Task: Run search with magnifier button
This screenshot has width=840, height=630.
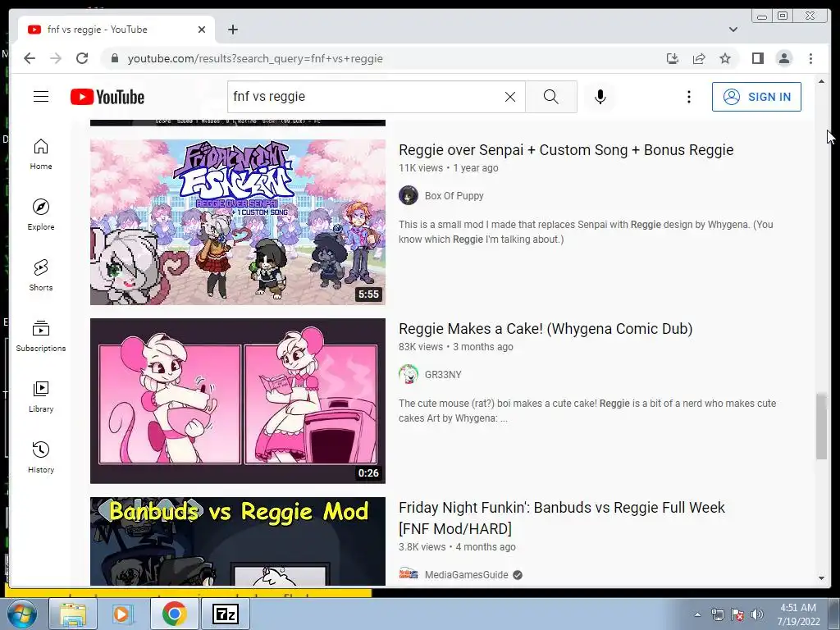Action: point(550,97)
